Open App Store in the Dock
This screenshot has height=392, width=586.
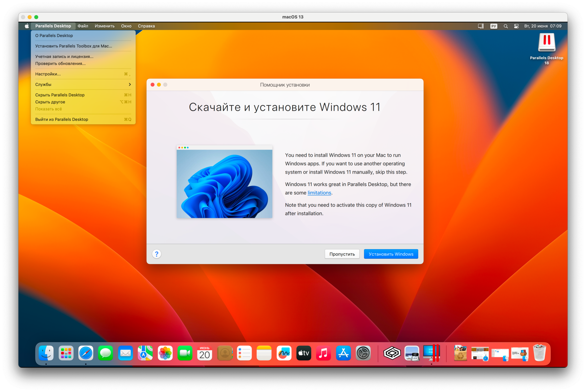click(343, 353)
